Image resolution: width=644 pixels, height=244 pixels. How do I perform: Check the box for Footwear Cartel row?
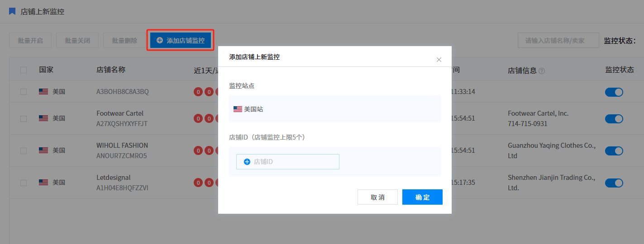click(x=24, y=118)
